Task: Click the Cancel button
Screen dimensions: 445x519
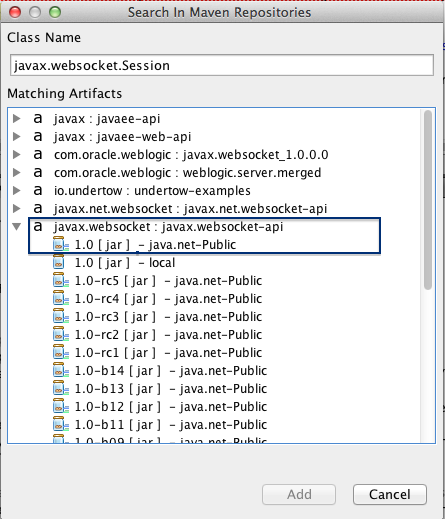Action: click(390, 495)
